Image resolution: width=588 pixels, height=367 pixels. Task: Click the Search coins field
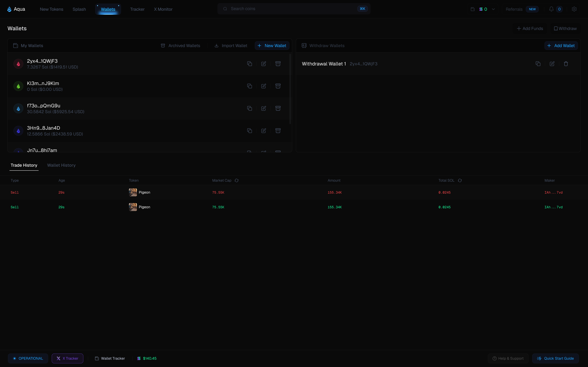[x=292, y=9]
